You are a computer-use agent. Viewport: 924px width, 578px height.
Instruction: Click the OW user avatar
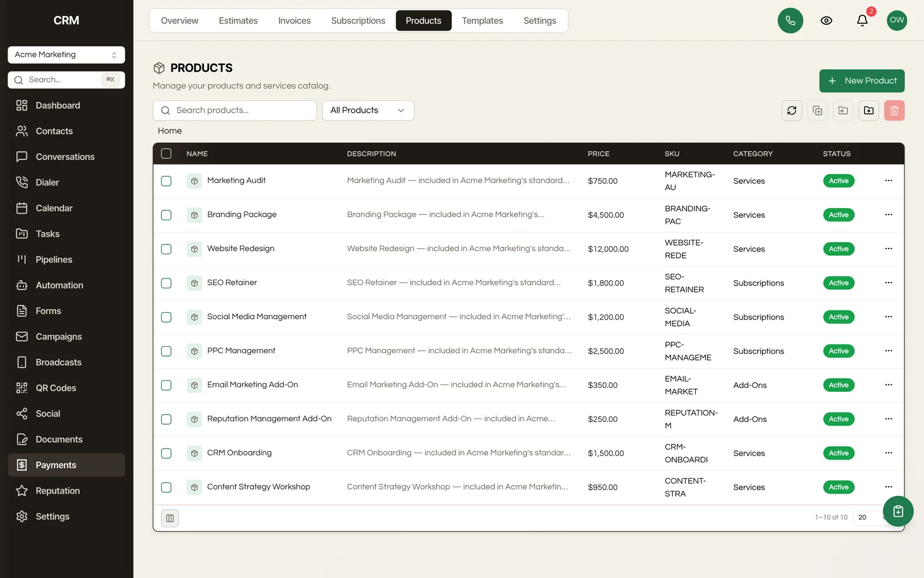pos(897,20)
